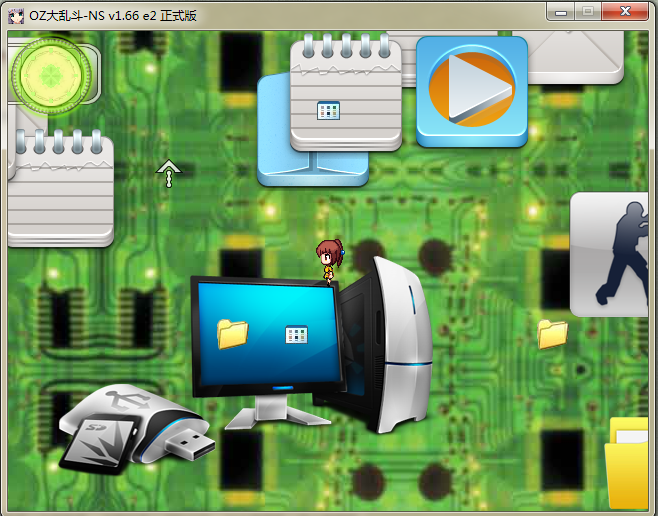Click the small yellow folder near the soldier icon
The height and width of the screenshot is (516, 658).
553,334
